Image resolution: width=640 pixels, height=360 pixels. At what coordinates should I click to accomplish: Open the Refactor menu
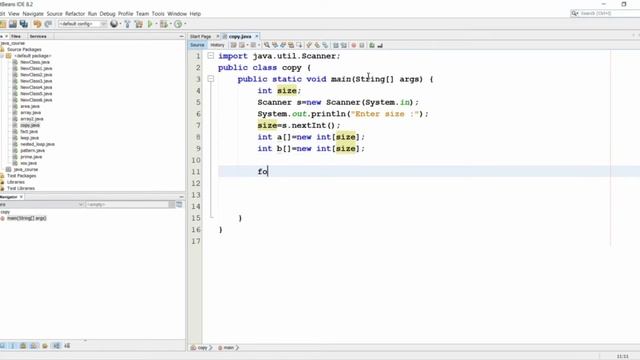click(75, 13)
